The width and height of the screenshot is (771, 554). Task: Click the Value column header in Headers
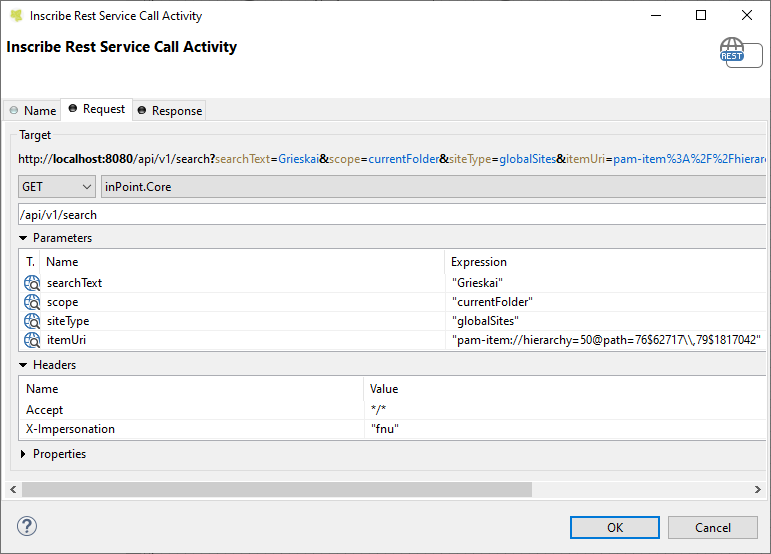[x=565, y=389]
